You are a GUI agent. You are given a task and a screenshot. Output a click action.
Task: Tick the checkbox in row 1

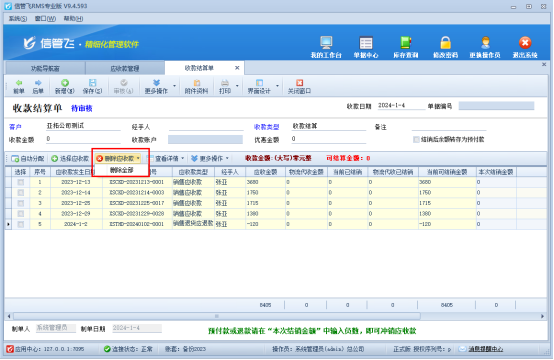click(21, 182)
